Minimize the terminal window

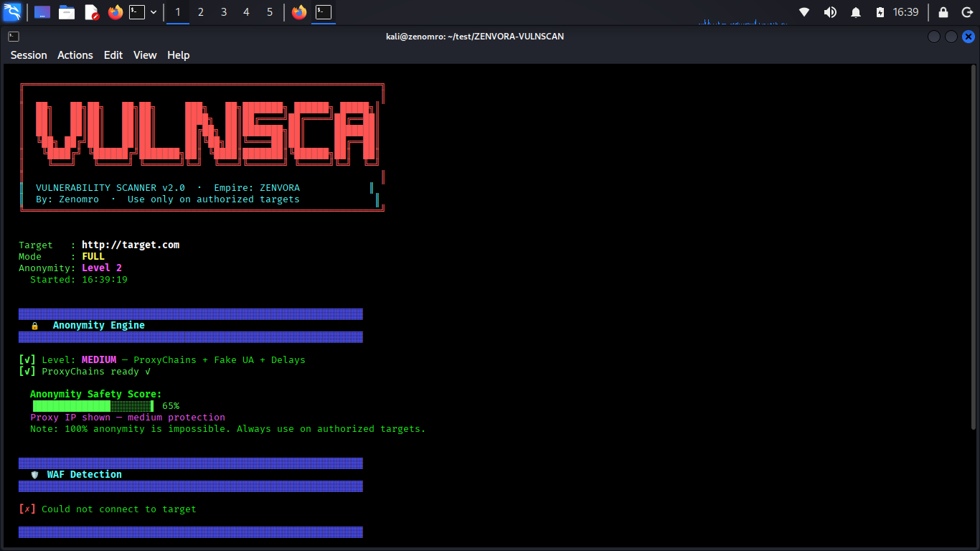[x=933, y=37]
